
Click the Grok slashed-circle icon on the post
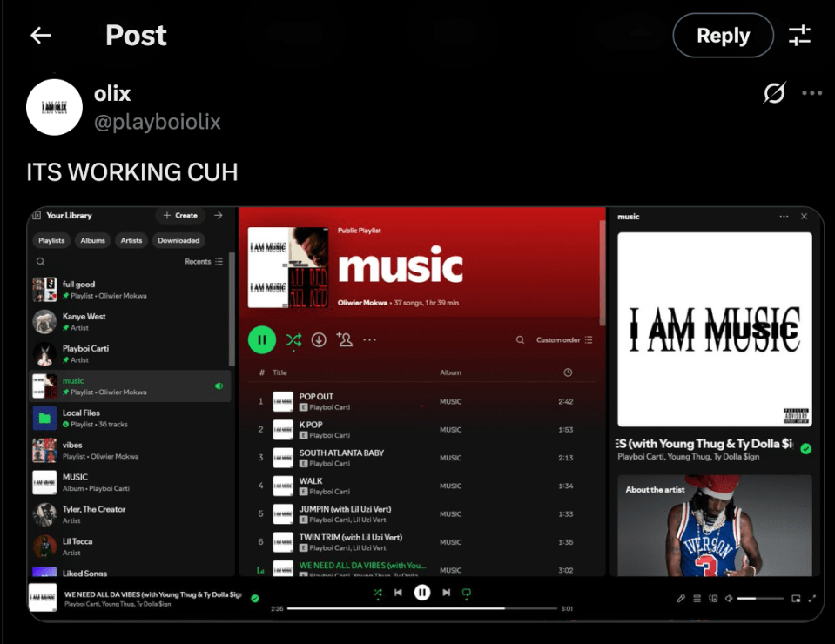[774, 92]
